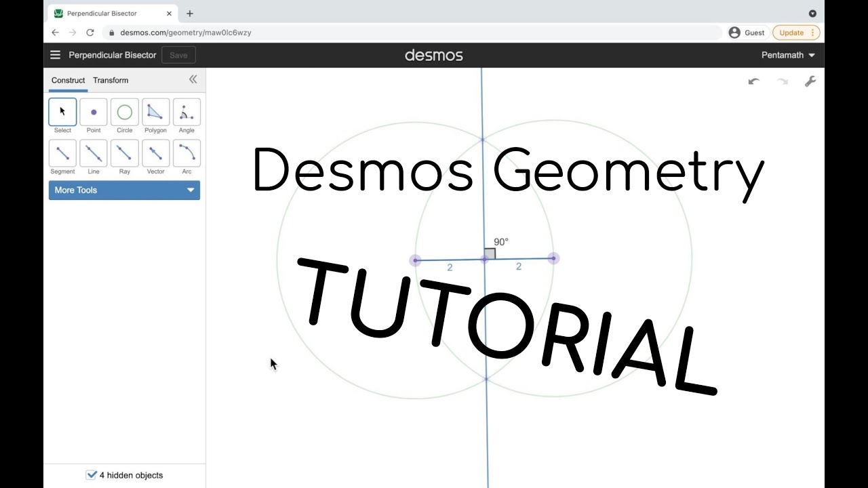
Task: Open the Pentamath account dropdown
Action: pyautogui.click(x=788, y=55)
